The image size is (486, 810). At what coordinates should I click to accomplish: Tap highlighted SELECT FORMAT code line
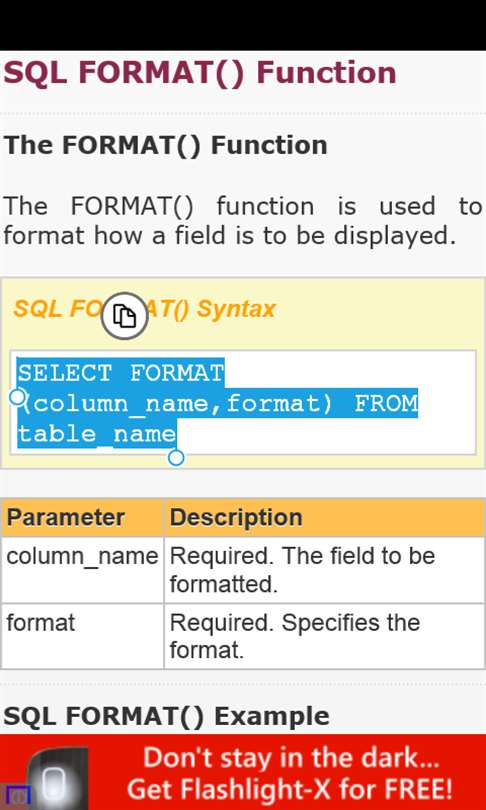(120, 372)
